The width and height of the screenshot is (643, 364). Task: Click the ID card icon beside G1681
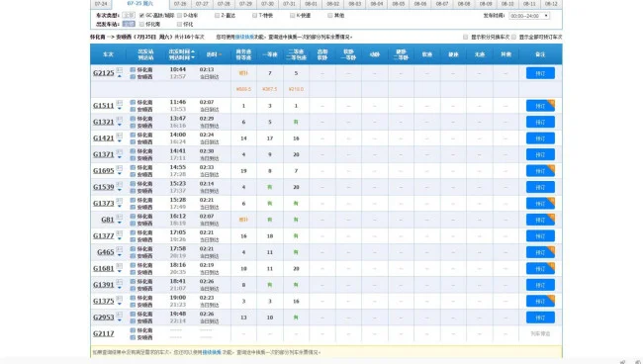coord(120,266)
